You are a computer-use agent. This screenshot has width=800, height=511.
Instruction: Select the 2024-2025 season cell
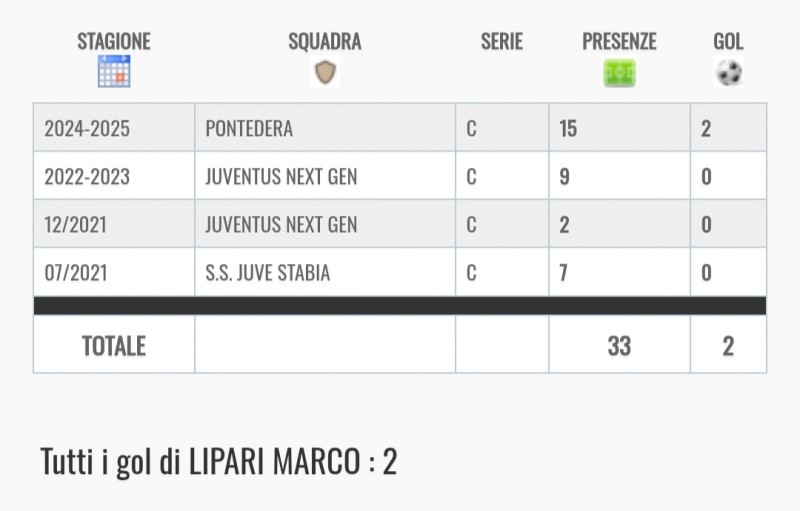click(x=114, y=127)
